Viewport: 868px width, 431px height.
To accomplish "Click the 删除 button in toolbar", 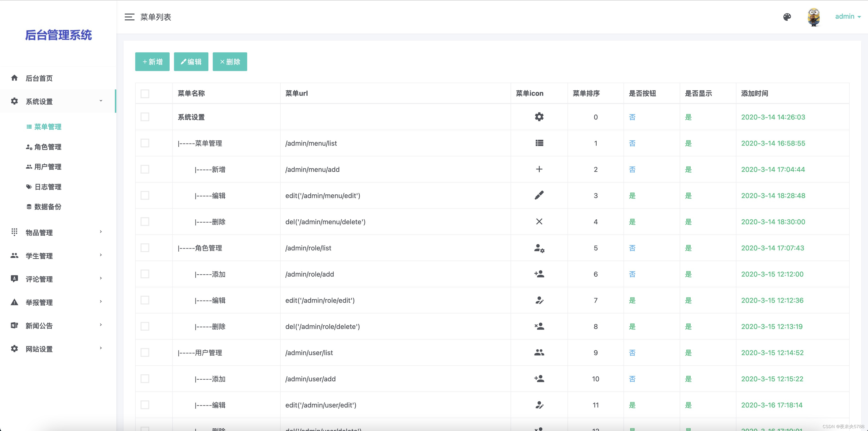I will [x=230, y=62].
